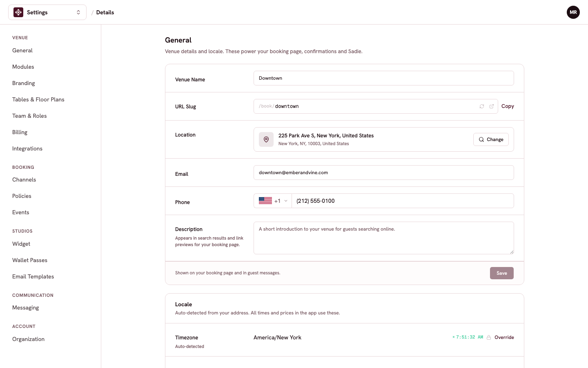
Task: Open Organization account settings
Action: point(29,339)
